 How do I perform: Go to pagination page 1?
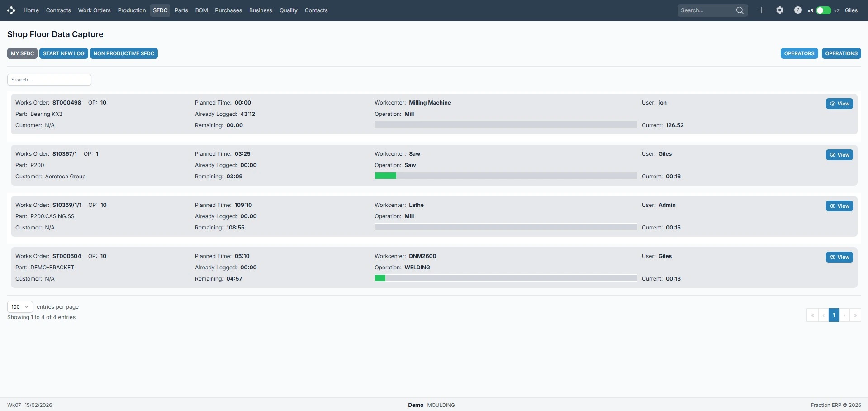pyautogui.click(x=834, y=315)
